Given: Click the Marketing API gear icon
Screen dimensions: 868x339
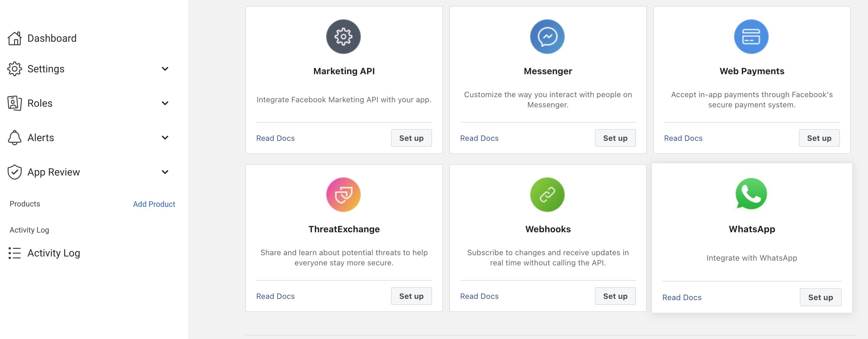Looking at the screenshot, I should coord(343,37).
